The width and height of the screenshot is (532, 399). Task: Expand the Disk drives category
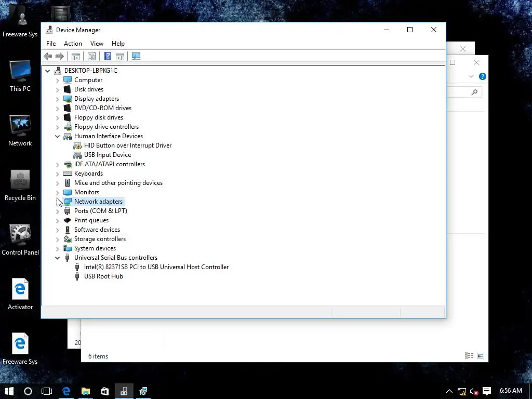[57, 89]
